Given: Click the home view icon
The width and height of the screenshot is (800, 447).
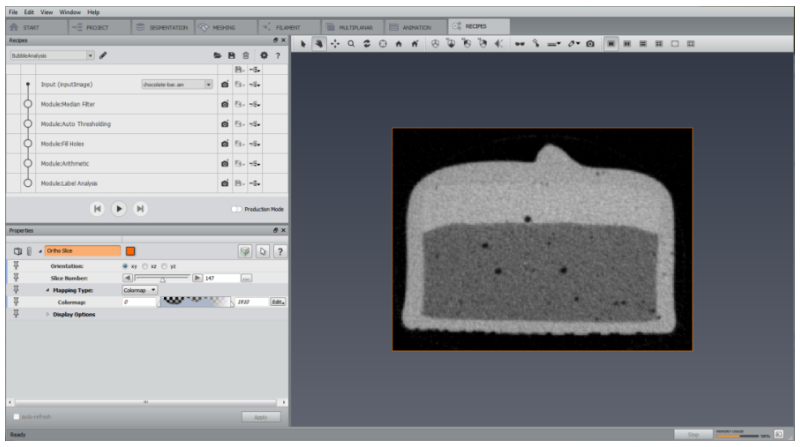Looking at the screenshot, I should point(398,44).
